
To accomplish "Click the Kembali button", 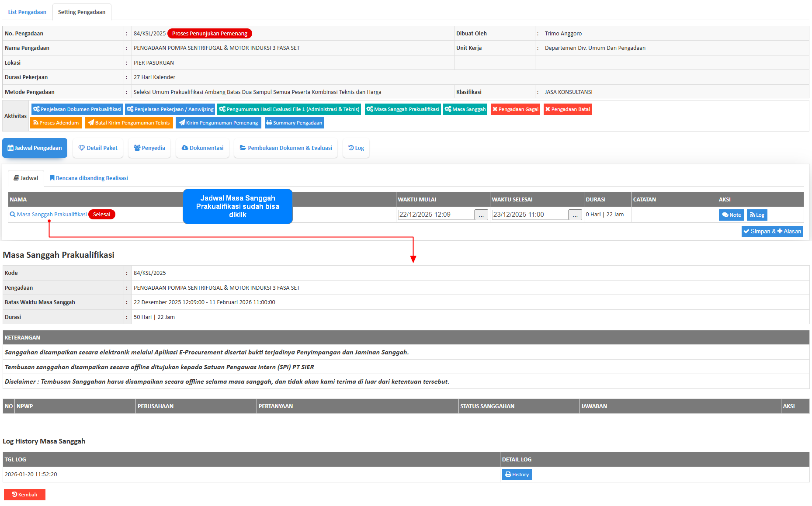I will (x=24, y=495).
